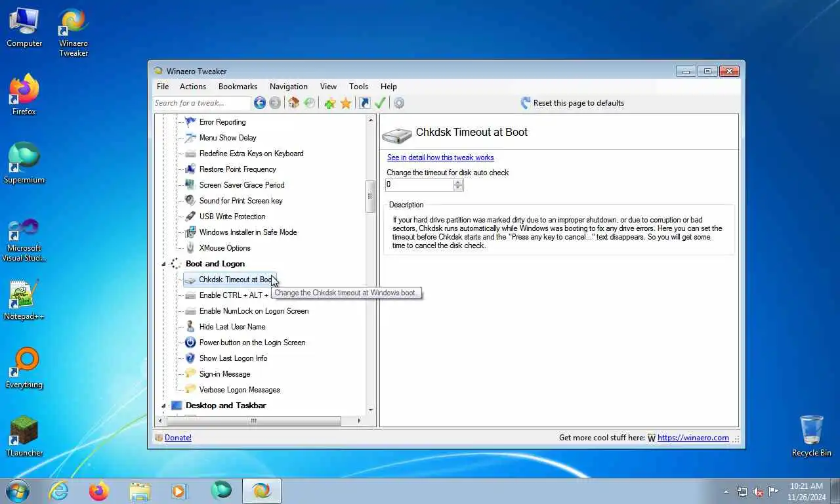Screen dimensions: 840x504
Task: Select 'Show Last Logon Info' tweak
Action: (233, 358)
